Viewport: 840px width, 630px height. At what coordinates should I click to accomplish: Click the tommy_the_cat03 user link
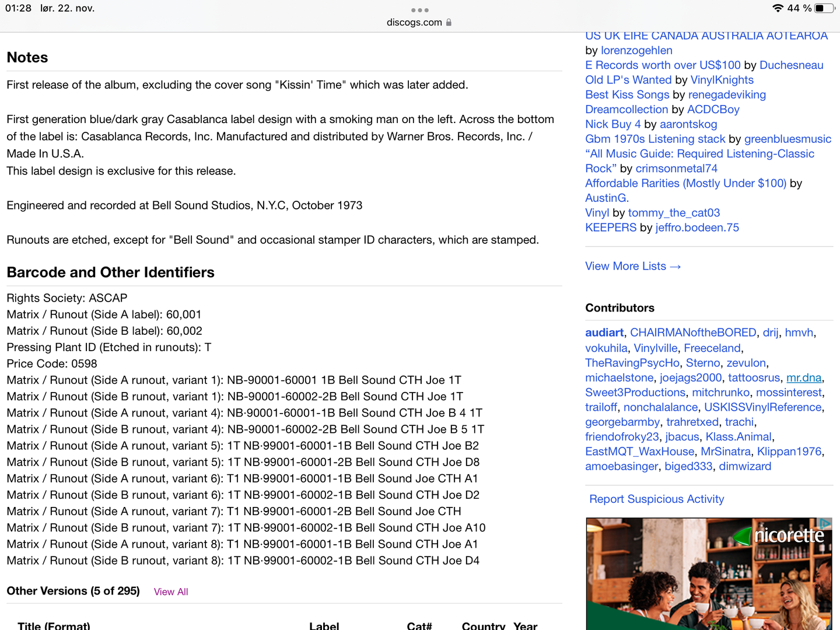(674, 212)
